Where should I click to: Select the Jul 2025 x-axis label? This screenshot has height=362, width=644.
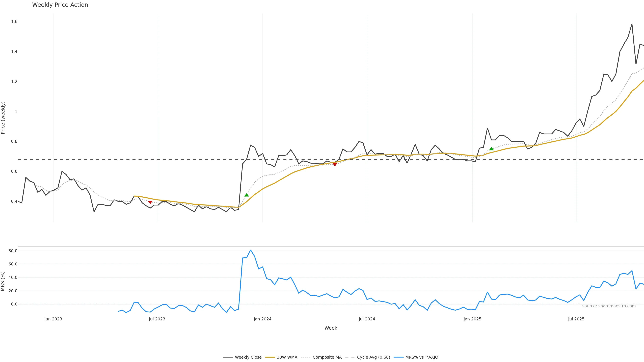click(576, 319)
